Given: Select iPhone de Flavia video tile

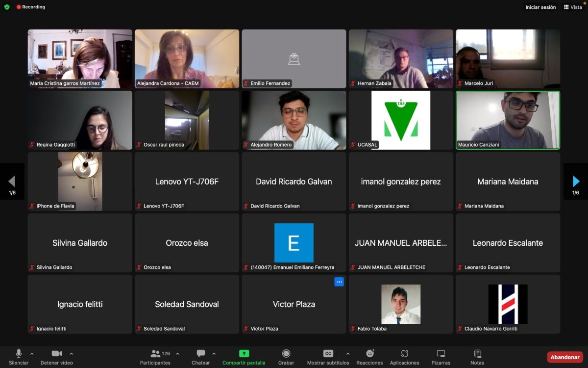Looking at the screenshot, I should point(80,182).
